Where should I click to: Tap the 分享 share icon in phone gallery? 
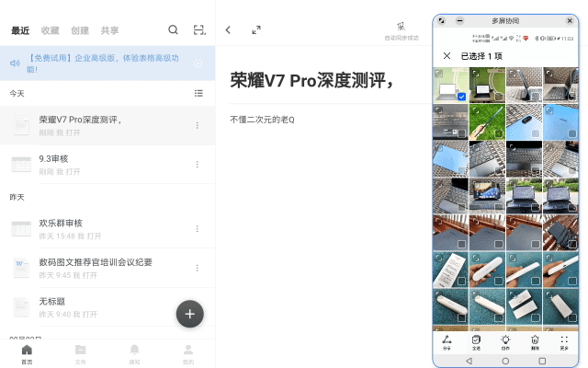(x=447, y=342)
